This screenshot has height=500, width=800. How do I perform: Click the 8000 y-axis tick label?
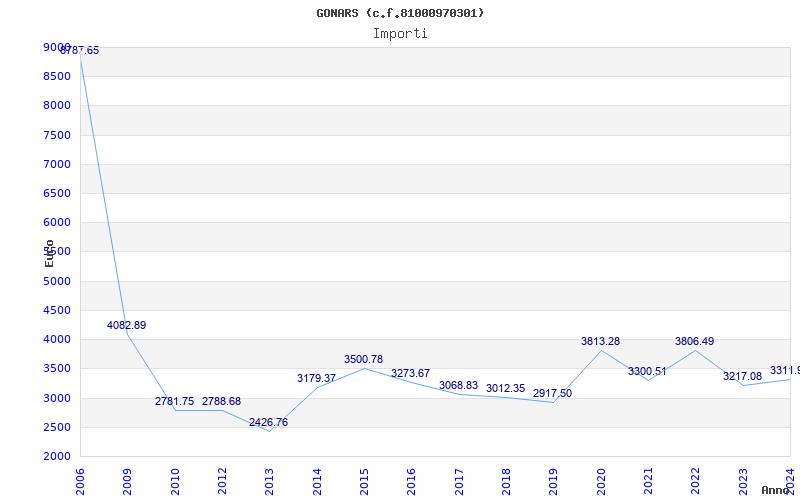pyautogui.click(x=57, y=106)
